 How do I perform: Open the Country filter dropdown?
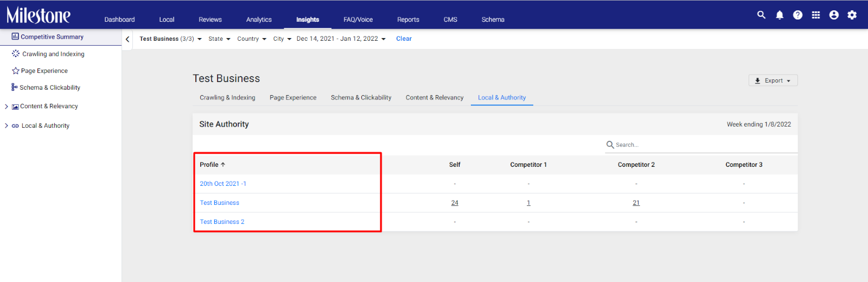252,39
